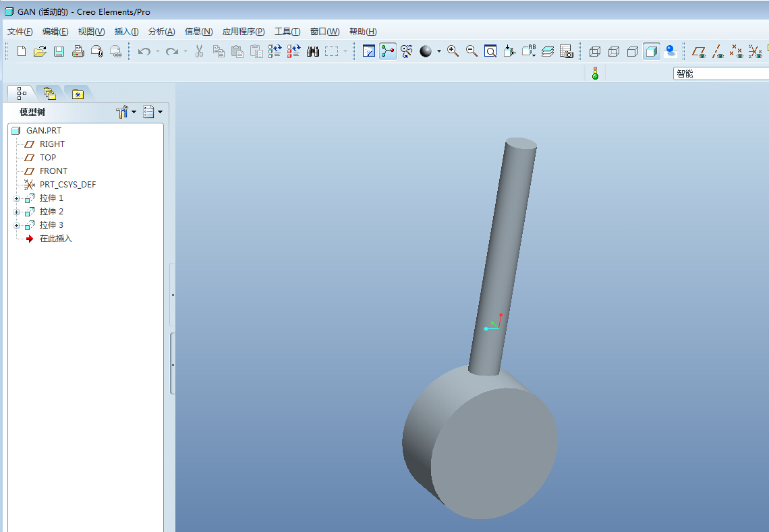Click the Undo arrow
The width and height of the screenshot is (769, 532).
tap(144, 51)
